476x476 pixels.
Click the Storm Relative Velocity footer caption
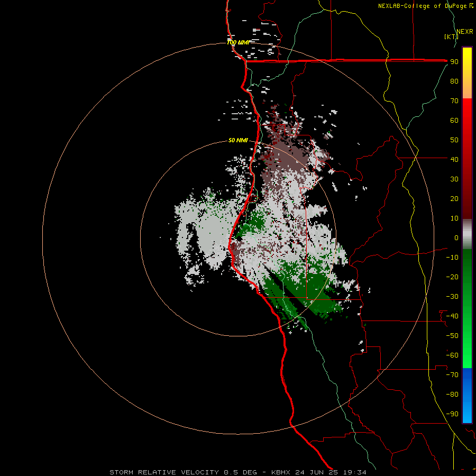(x=238, y=472)
